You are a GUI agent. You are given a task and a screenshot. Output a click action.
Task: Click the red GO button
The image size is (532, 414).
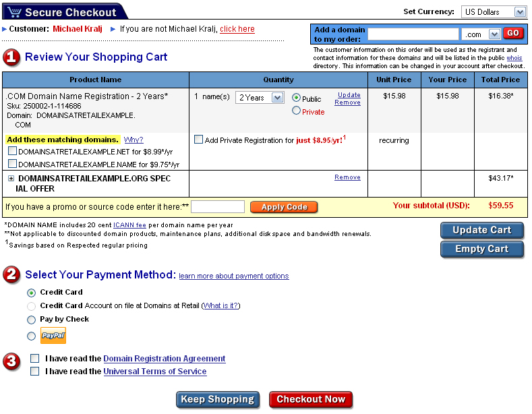513,33
